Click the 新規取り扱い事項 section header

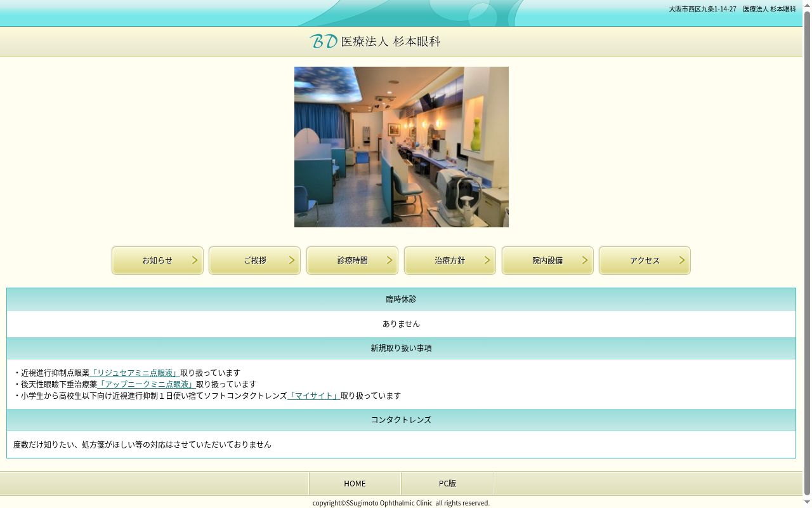(401, 348)
